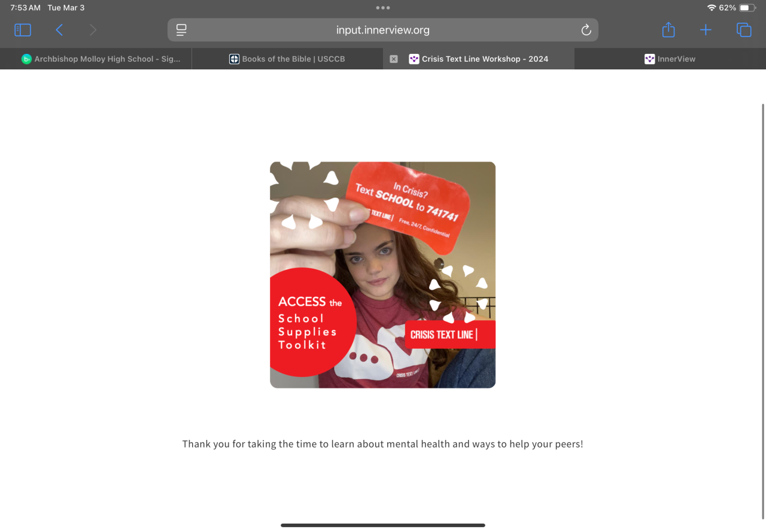The image size is (766, 532).
Task: Open the multitasking three-dots menu
Action: click(x=383, y=8)
